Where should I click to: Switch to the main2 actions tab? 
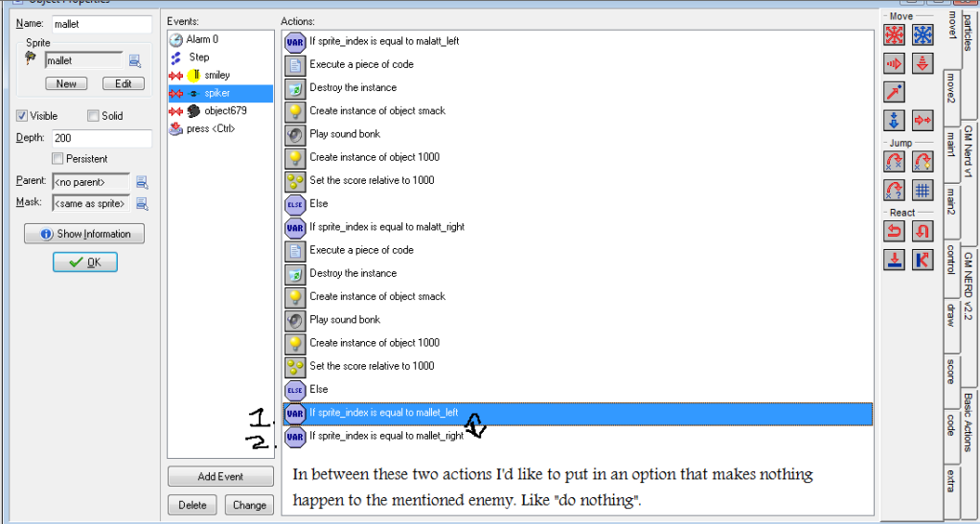pyautogui.click(x=950, y=212)
